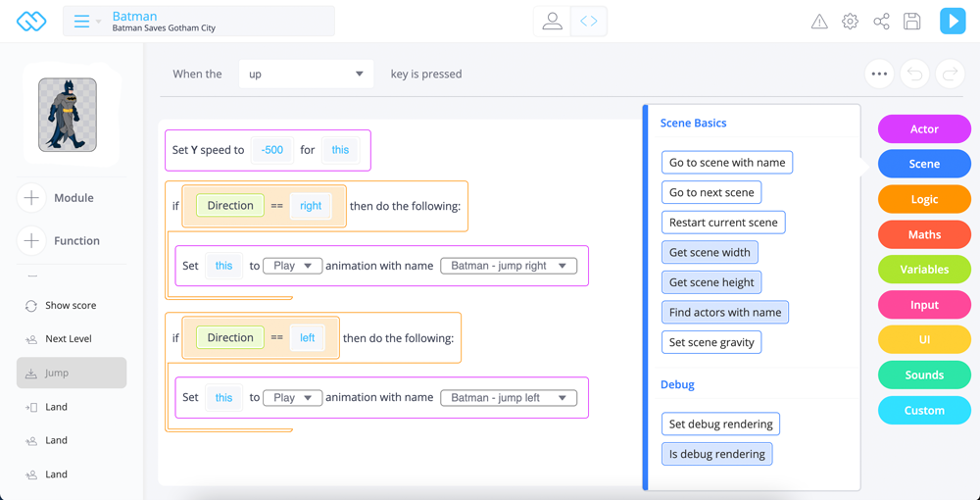Select the Sounds blocks category
The height and width of the screenshot is (500, 980).
click(924, 375)
